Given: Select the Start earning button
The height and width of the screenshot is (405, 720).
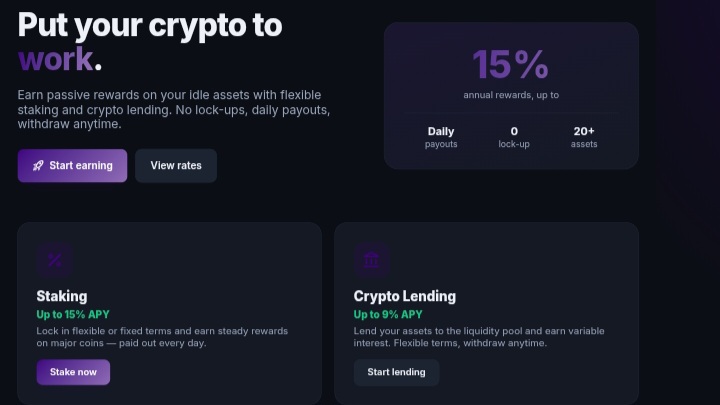Looking at the screenshot, I should pyautogui.click(x=73, y=166).
